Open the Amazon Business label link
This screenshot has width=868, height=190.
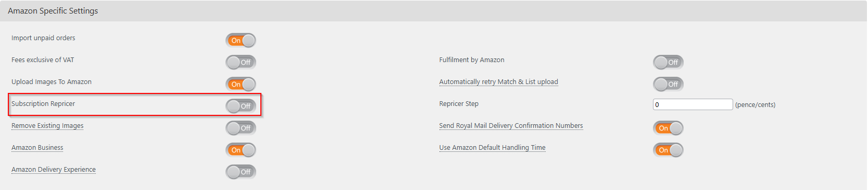click(37, 148)
